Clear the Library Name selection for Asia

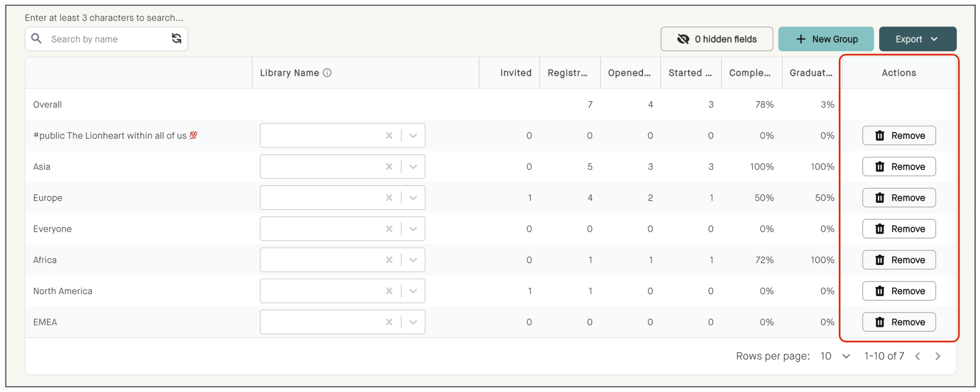point(389,167)
